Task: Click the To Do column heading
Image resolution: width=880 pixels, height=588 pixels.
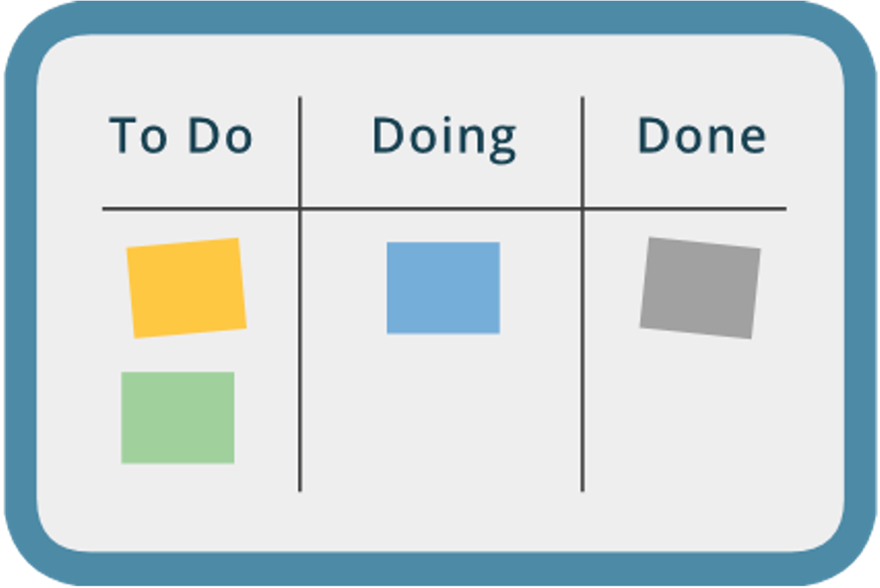Action: pyautogui.click(x=181, y=135)
